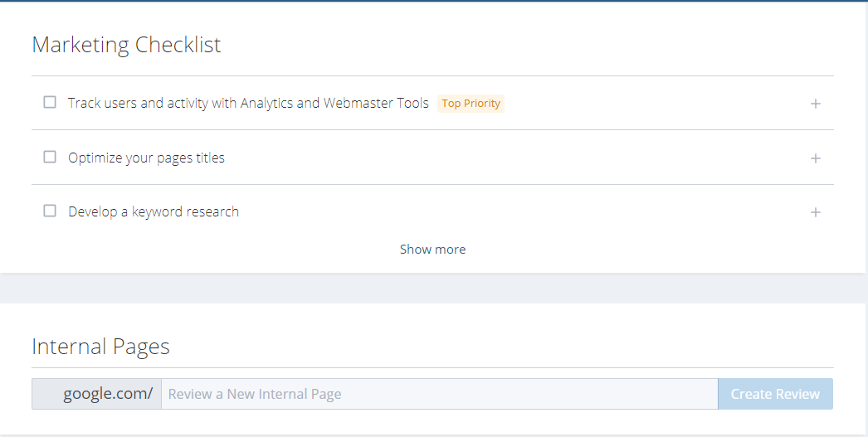Enable the Develop a keyword research checkbox
Viewport: 868px width, 437px height.
tap(50, 211)
